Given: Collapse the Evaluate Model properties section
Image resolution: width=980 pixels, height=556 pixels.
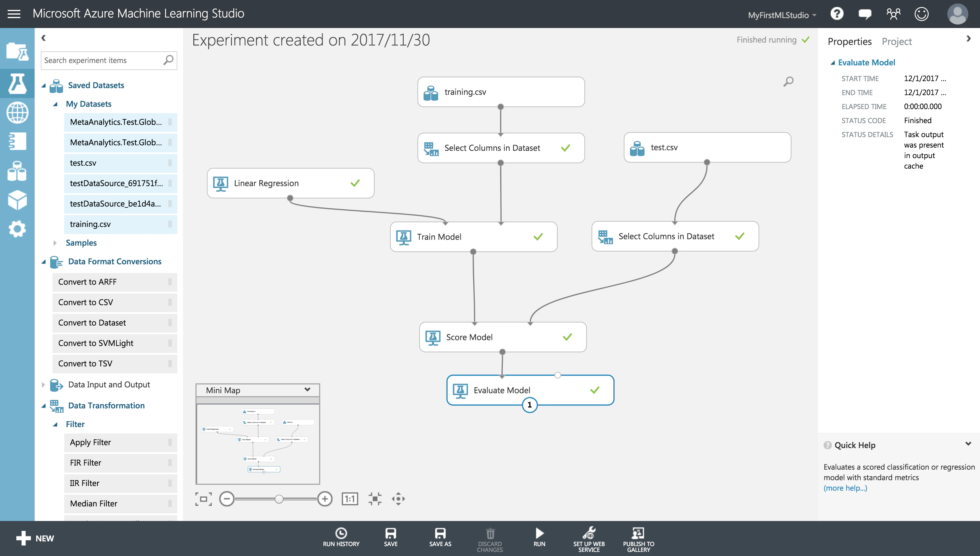Looking at the screenshot, I should point(833,63).
